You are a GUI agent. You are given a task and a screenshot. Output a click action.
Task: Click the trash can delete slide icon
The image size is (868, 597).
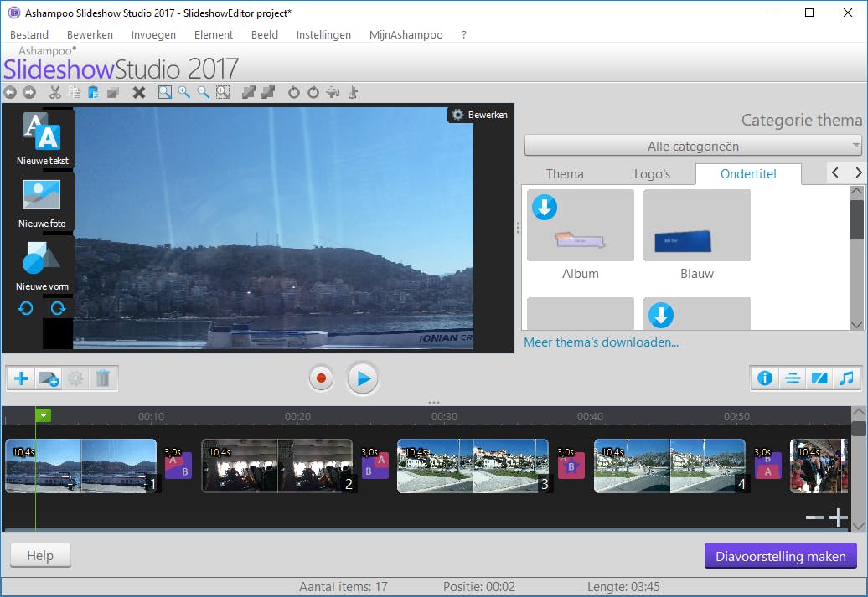tap(102, 378)
